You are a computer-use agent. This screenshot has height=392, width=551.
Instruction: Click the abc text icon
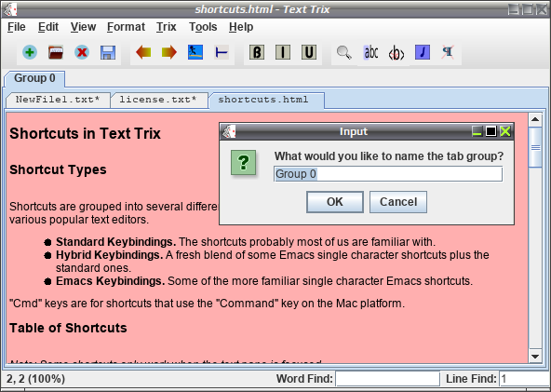point(370,52)
